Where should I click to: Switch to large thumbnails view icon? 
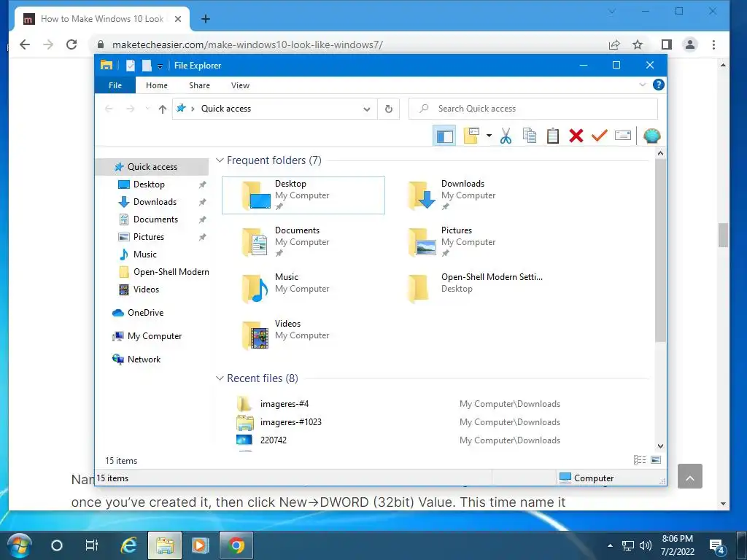pyautogui.click(x=656, y=459)
